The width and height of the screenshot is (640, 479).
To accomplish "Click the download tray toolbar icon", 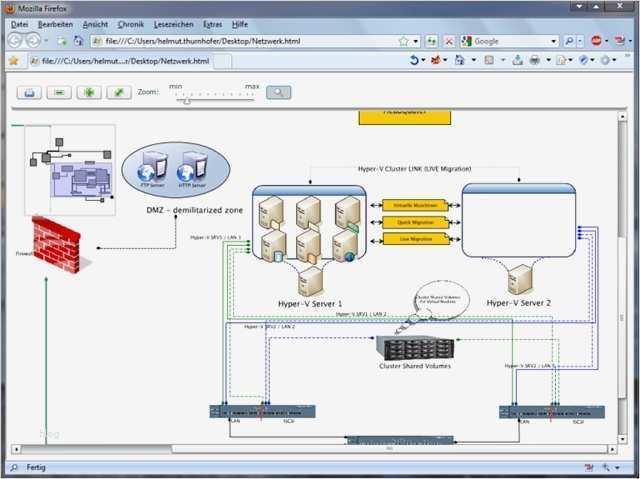I will (517, 60).
